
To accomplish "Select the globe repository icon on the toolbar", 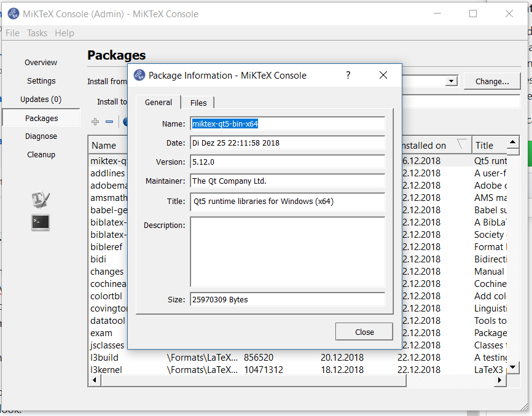I will [x=126, y=122].
